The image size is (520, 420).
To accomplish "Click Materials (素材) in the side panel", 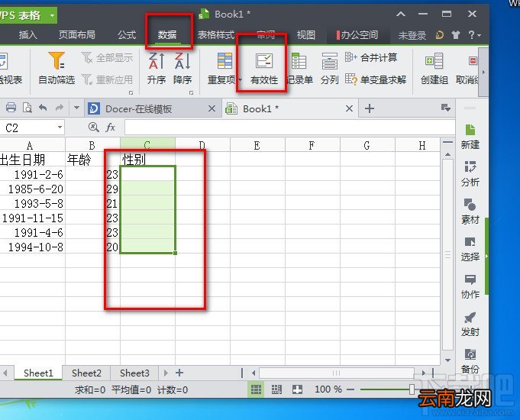I will [470, 212].
